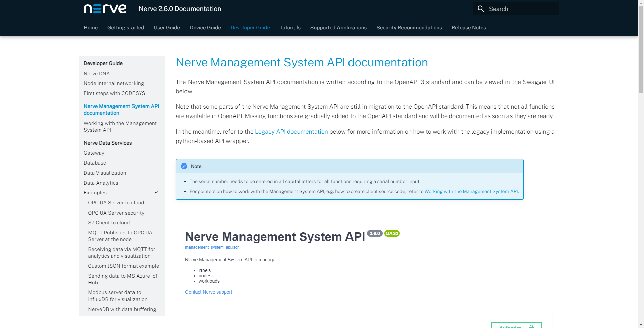644x328 pixels.
Task: Click the blue info icon in the Note box
Action: tap(184, 166)
